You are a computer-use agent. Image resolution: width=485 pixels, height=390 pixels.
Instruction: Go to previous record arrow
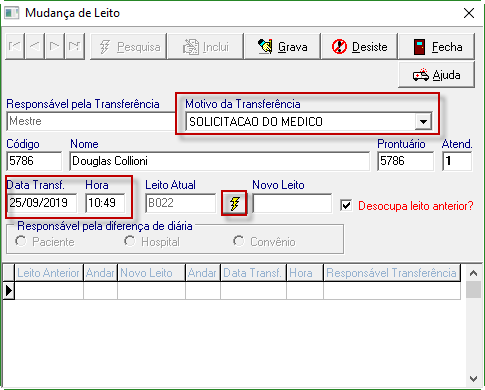click(35, 46)
